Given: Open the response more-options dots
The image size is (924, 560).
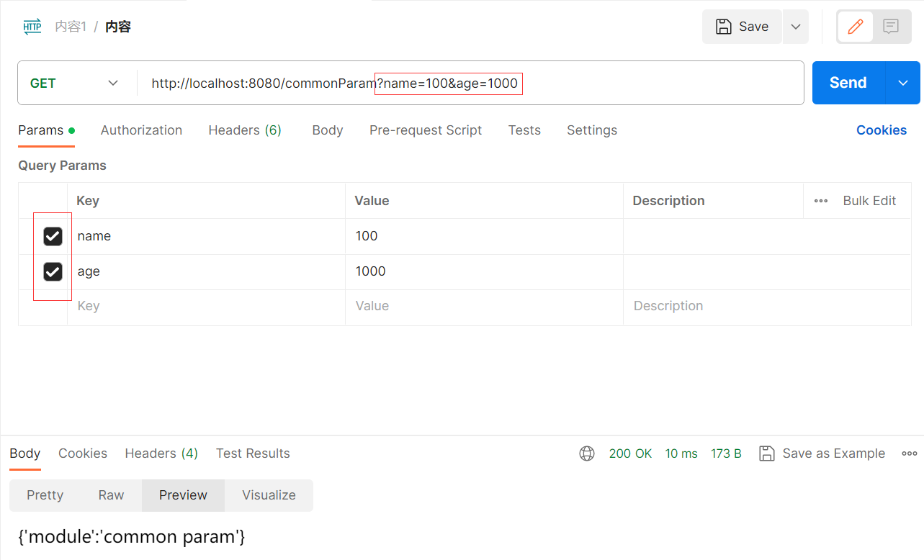Looking at the screenshot, I should [909, 453].
